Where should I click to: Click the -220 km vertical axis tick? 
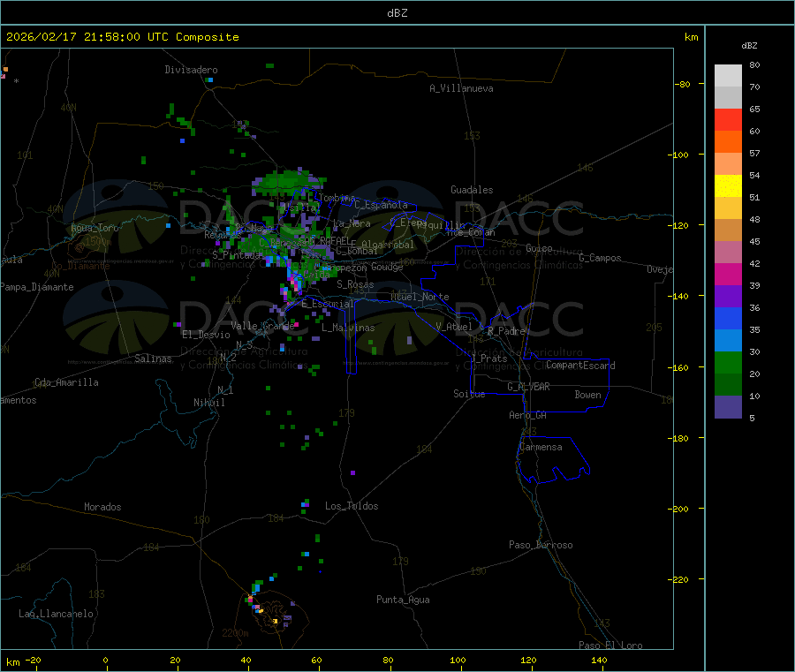pos(680,580)
